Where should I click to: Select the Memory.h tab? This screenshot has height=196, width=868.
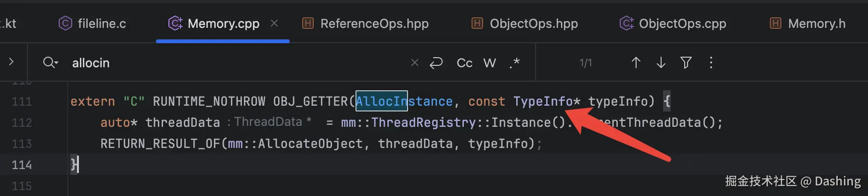pos(808,24)
